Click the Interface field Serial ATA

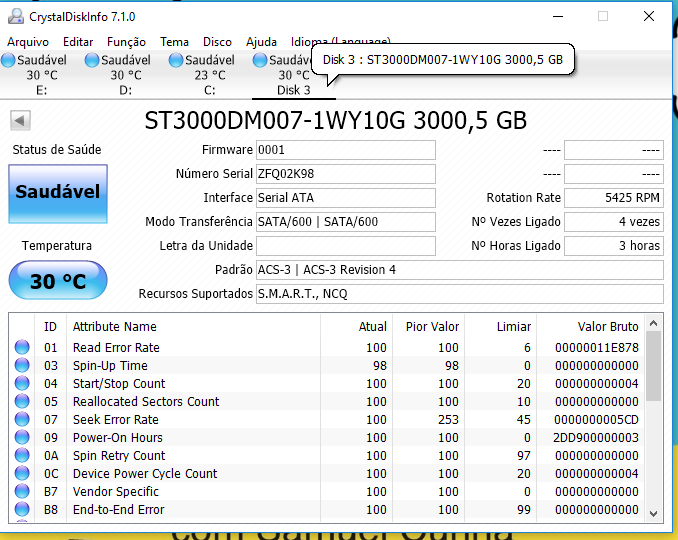click(345, 198)
